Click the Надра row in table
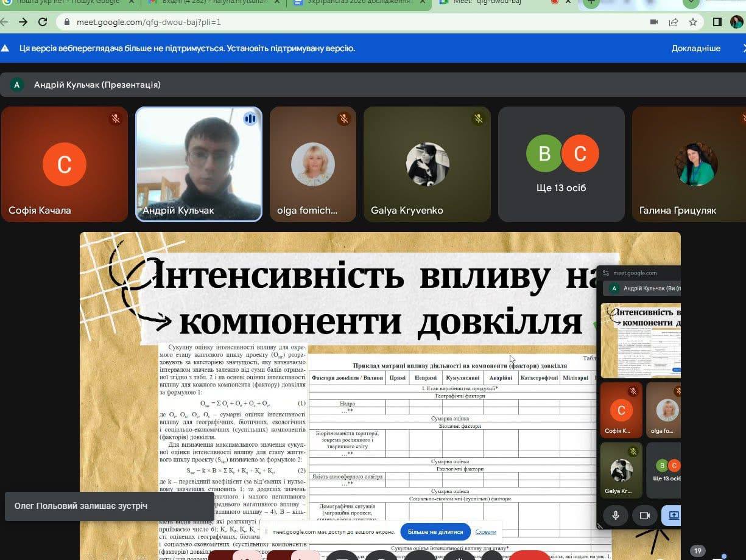Viewport: 746px width, 560px height. 451,404
